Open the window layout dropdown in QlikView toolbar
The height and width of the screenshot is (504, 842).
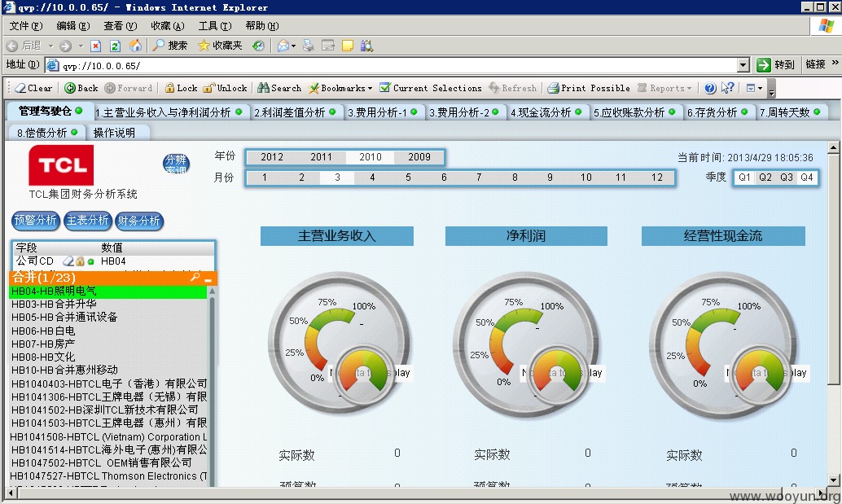[754, 88]
